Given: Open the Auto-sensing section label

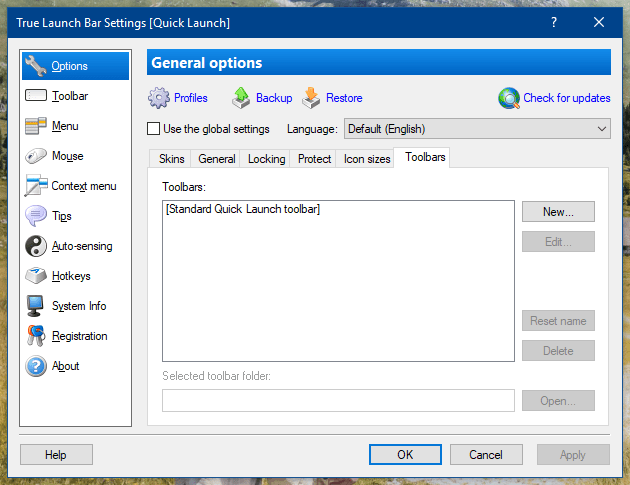Looking at the screenshot, I should coord(82,246).
